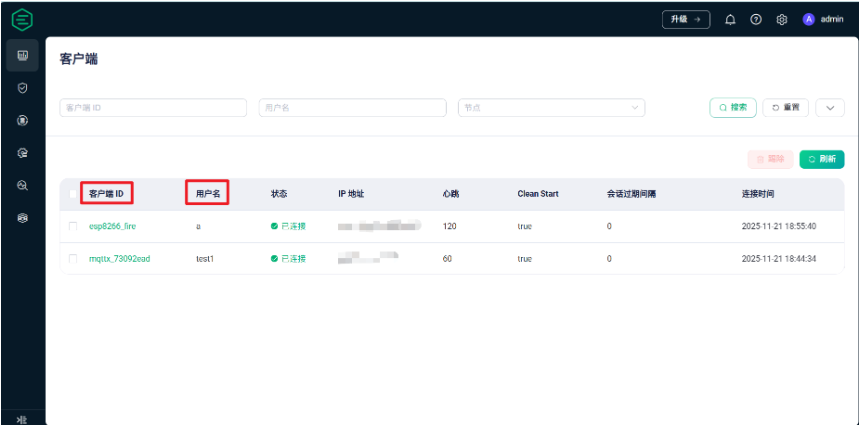The image size is (859, 425).
Task: Click username cell a in esp8266_fire row
Action: click(198, 226)
